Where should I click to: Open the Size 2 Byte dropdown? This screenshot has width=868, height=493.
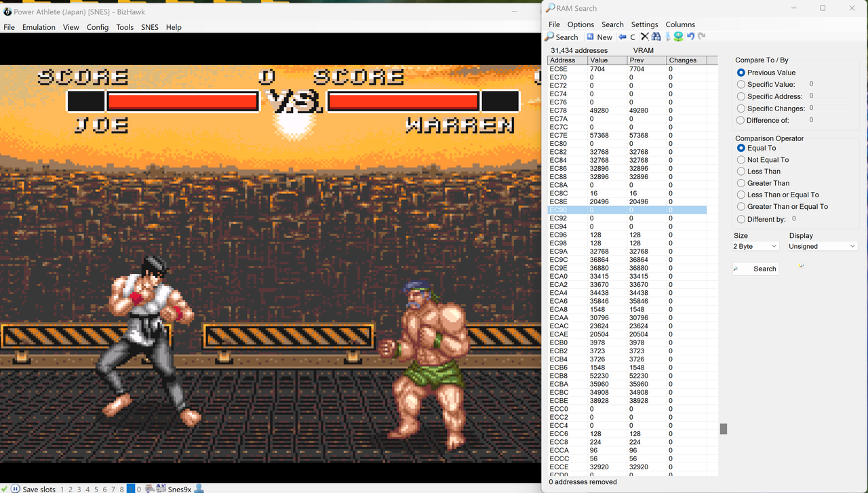point(755,246)
